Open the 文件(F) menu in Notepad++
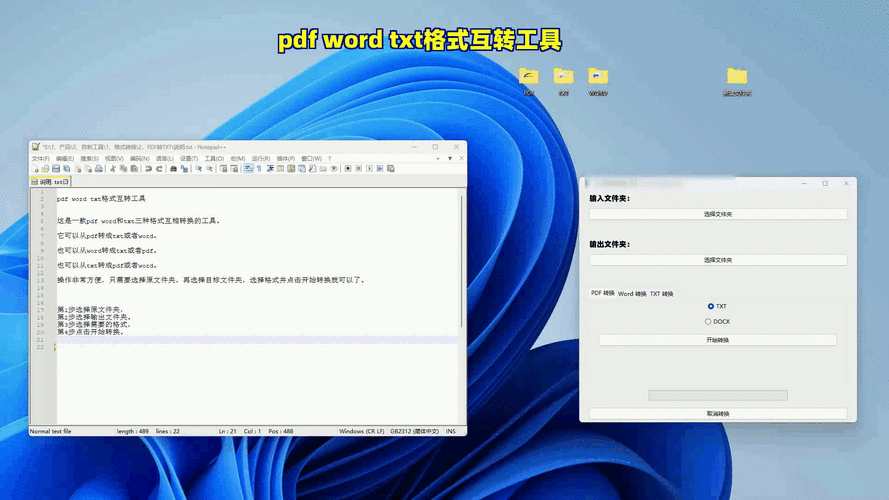 pyautogui.click(x=40, y=158)
